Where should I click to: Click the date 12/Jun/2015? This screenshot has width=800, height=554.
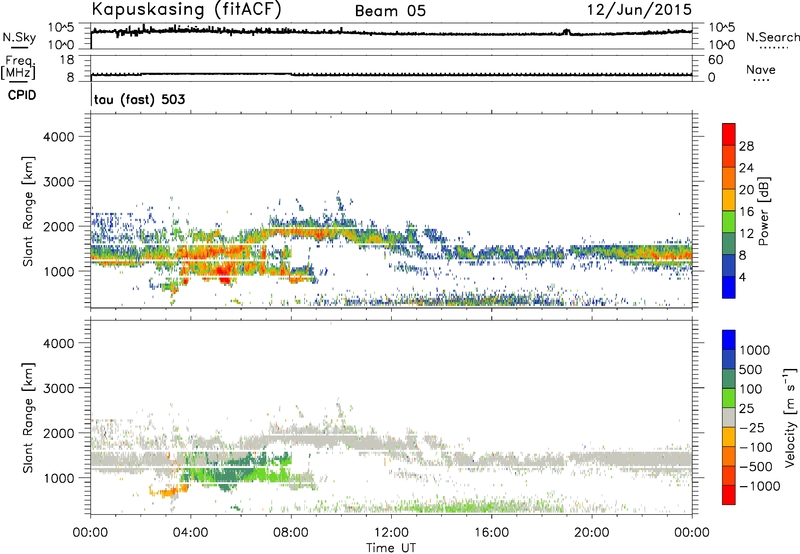tap(639, 10)
